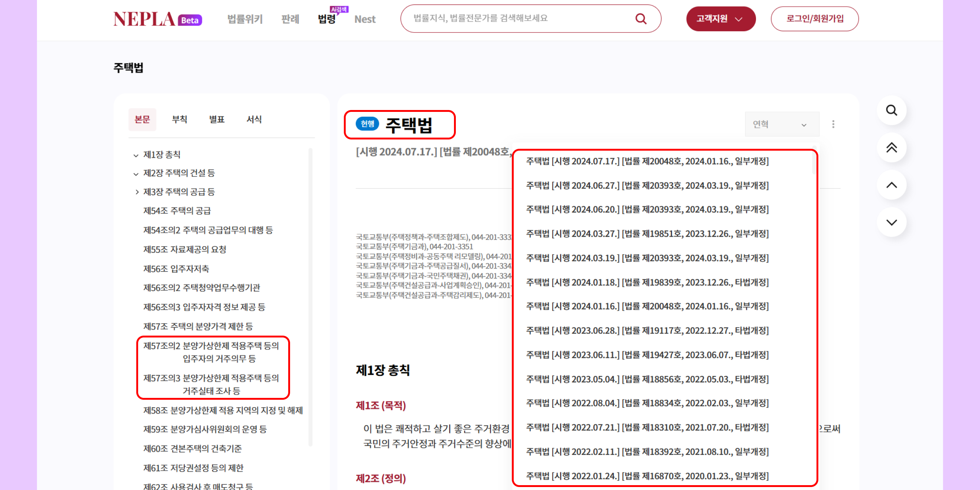Open the 별표 tab
This screenshot has height=490, width=980.
[217, 119]
